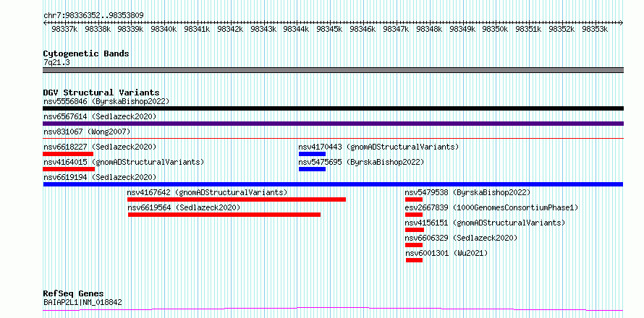The width and height of the screenshot is (644, 318).
Task: Open the nsv6001301 (Wu2021) label
Action: (x=446, y=253)
